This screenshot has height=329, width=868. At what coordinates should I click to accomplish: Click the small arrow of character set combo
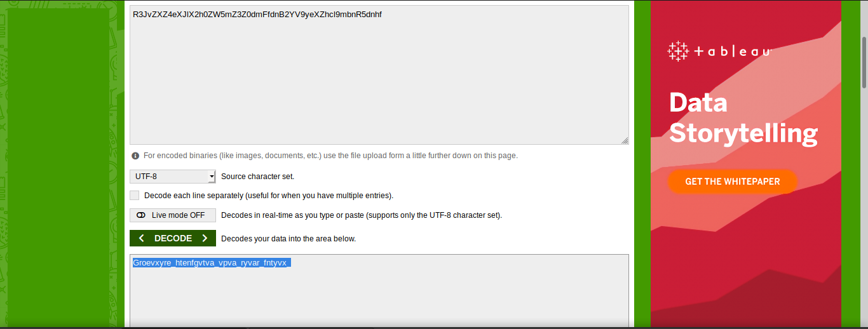[x=212, y=177]
